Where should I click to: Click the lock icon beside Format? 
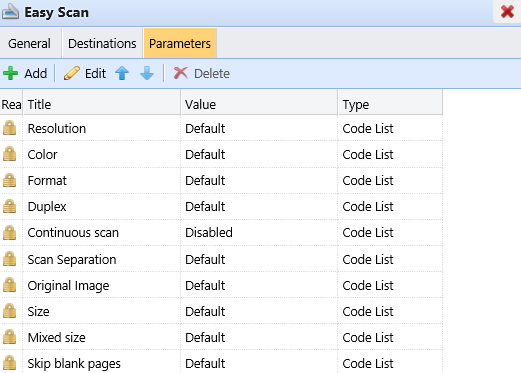(10, 180)
